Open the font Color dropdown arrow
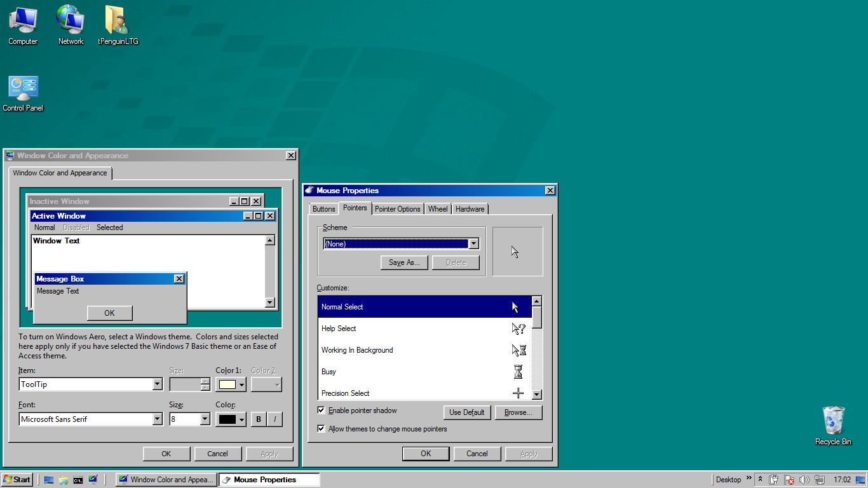Viewport: 868px width, 488px height. (x=241, y=419)
